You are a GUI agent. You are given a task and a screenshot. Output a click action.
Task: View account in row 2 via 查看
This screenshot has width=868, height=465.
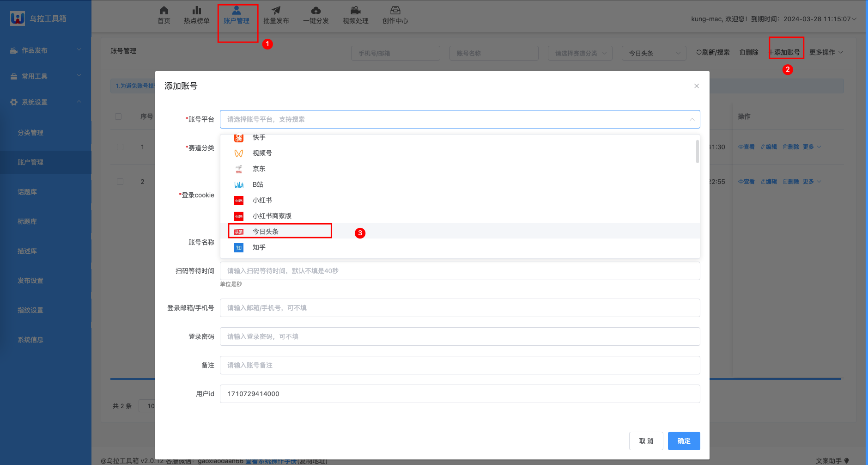(x=747, y=182)
